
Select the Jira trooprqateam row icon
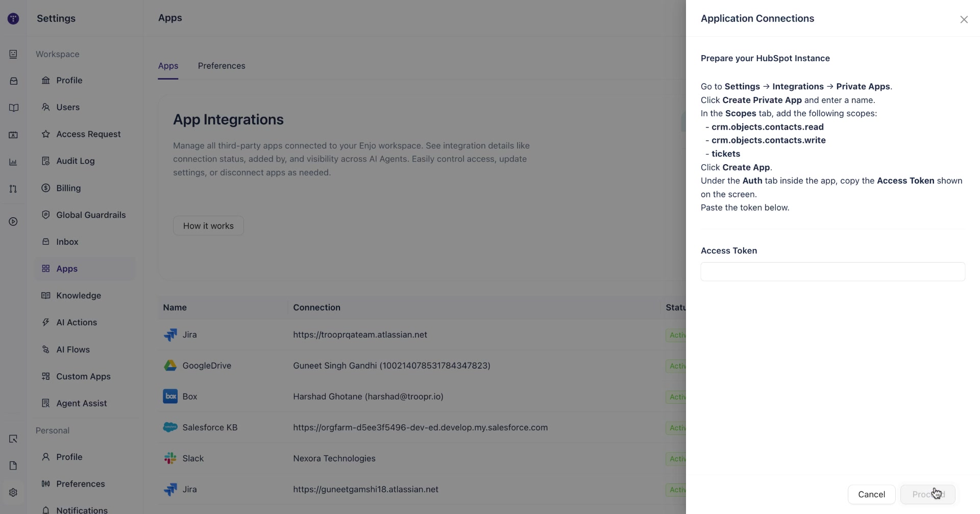(x=170, y=335)
